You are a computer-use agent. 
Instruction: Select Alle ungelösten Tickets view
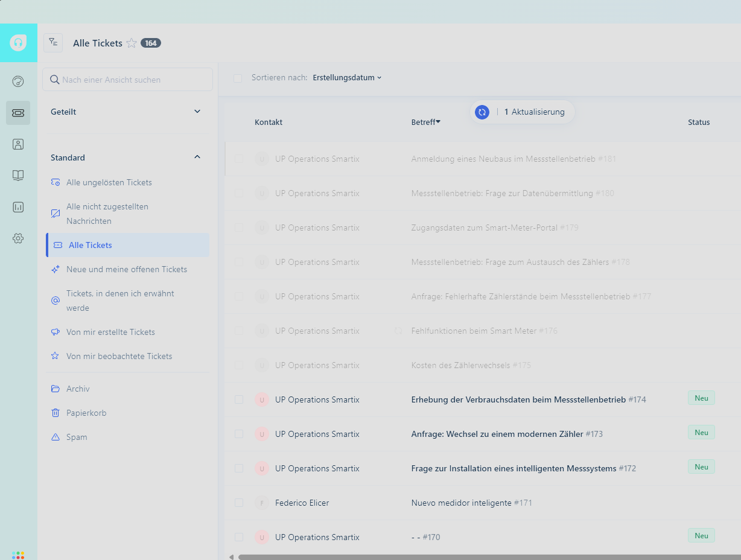(x=109, y=182)
